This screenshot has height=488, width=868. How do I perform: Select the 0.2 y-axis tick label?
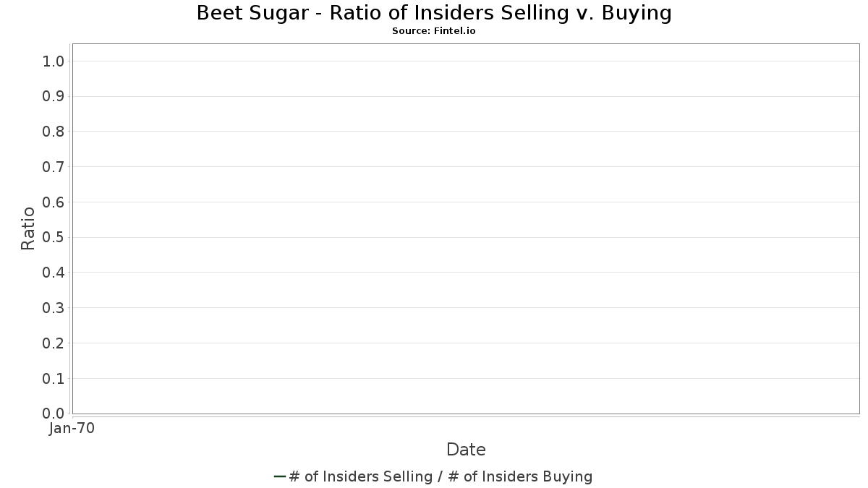click(54, 343)
